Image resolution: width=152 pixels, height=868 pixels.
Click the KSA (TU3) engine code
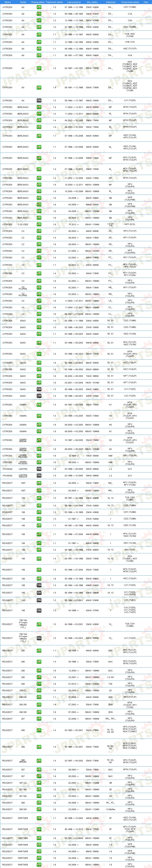click(130, 550)
